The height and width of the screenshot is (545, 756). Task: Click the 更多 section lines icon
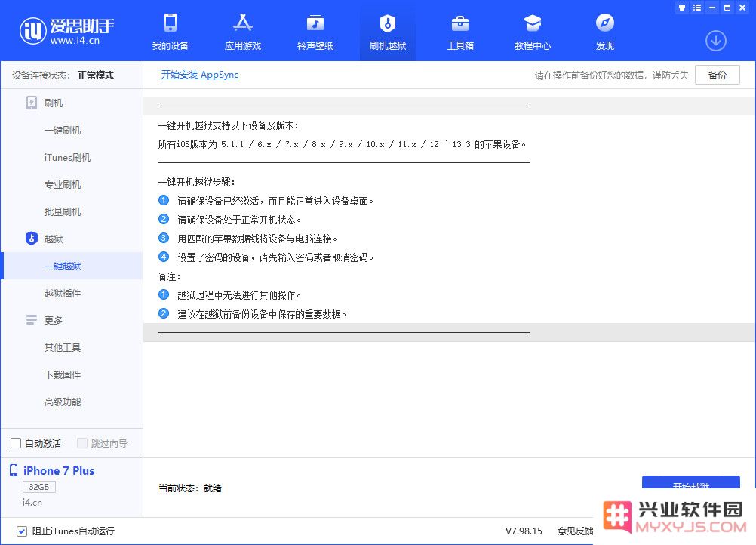32,320
